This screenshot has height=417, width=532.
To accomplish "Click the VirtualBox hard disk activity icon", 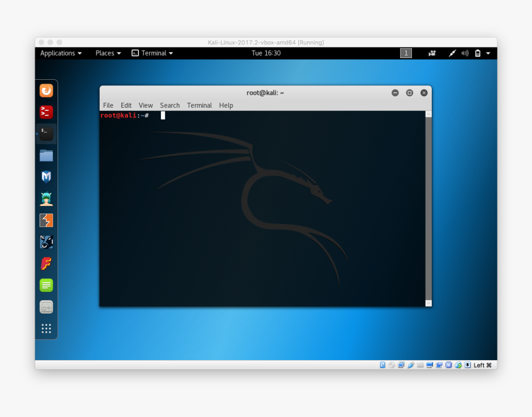I will (382, 365).
